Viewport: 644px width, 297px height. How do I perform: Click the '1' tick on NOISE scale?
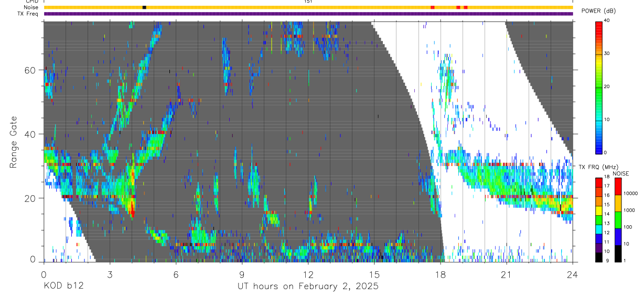click(x=625, y=260)
